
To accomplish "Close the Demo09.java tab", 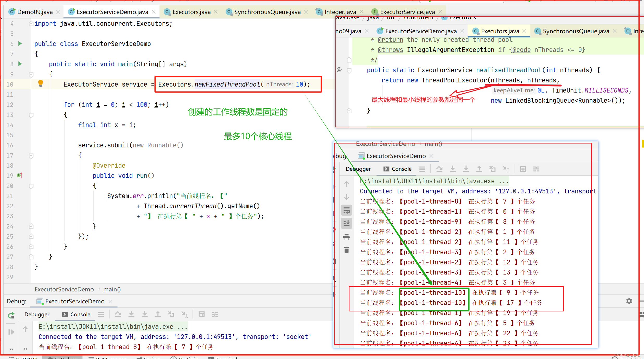I will tap(58, 12).
